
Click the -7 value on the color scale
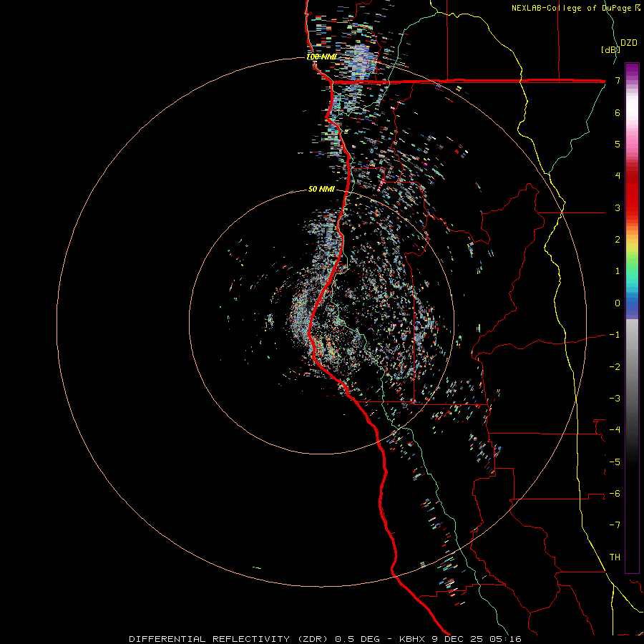coord(615,525)
